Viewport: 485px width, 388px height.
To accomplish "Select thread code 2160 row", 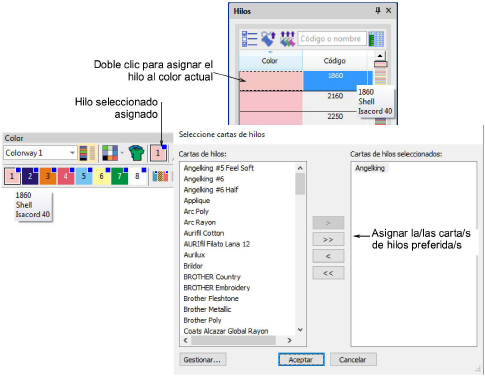I will click(x=335, y=96).
